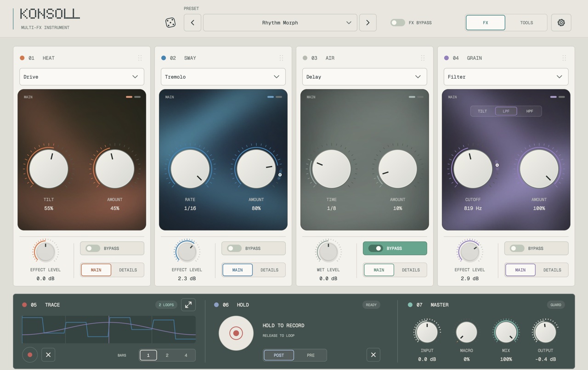Click the purple GRAIN module status dot
The width and height of the screenshot is (588, 370).
coord(447,58)
